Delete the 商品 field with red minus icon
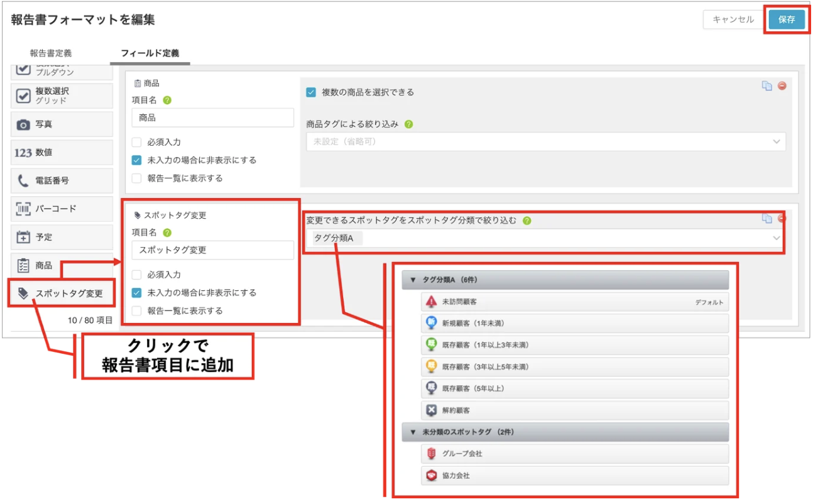This screenshot has width=813, height=504. (x=782, y=85)
